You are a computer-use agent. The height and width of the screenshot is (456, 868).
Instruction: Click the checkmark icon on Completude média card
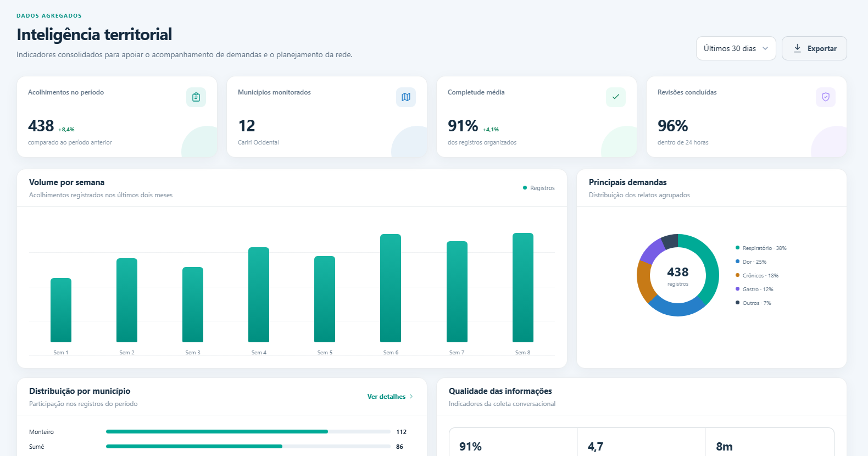point(616,97)
